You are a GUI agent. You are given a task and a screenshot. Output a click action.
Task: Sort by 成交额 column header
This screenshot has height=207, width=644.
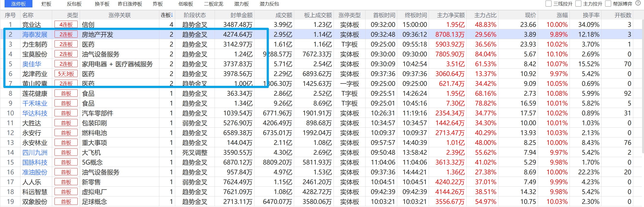point(284,15)
